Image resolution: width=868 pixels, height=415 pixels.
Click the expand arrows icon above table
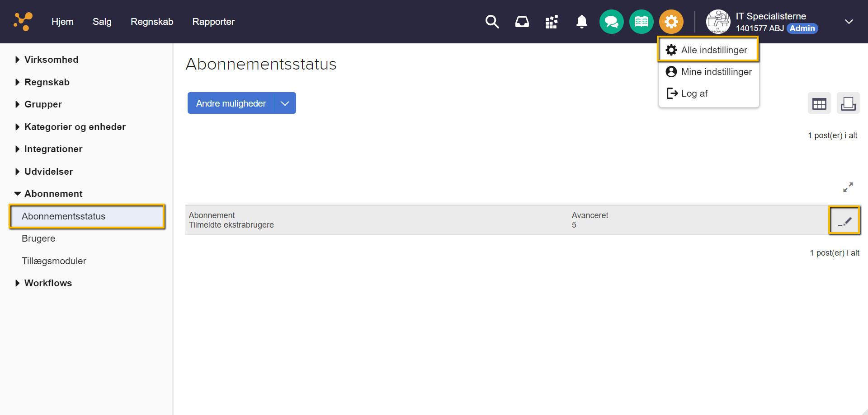848,187
